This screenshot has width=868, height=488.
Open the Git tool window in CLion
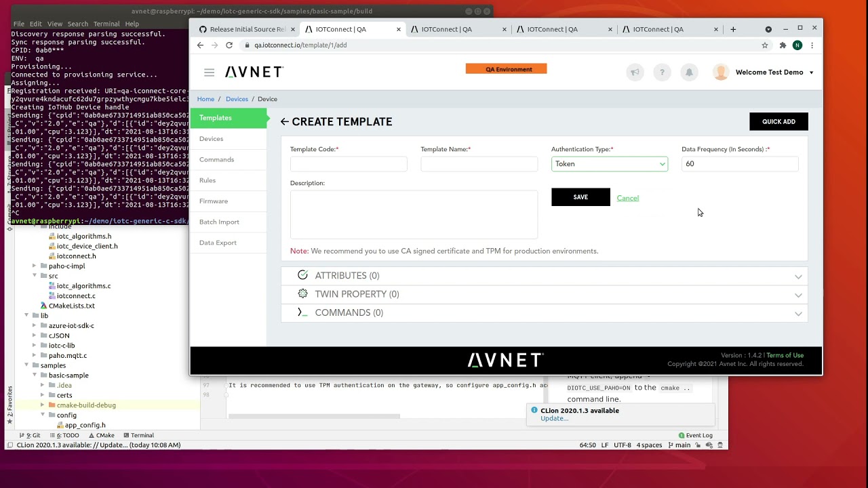31,435
